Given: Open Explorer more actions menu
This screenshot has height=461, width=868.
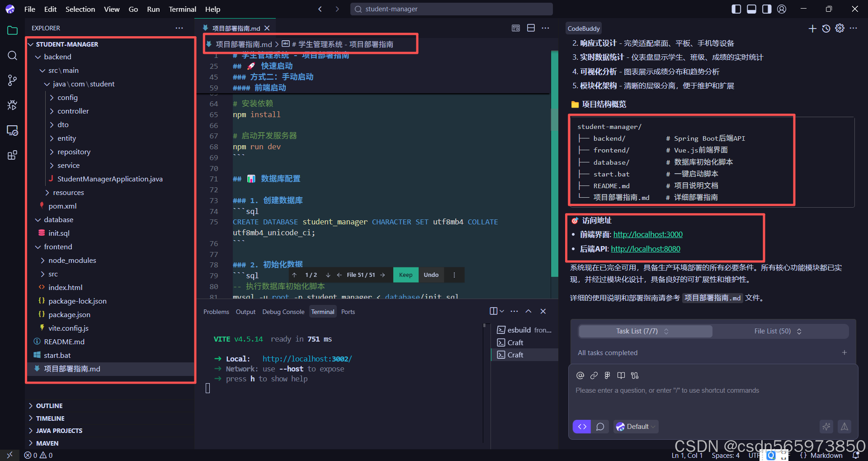Looking at the screenshot, I should click(x=179, y=28).
